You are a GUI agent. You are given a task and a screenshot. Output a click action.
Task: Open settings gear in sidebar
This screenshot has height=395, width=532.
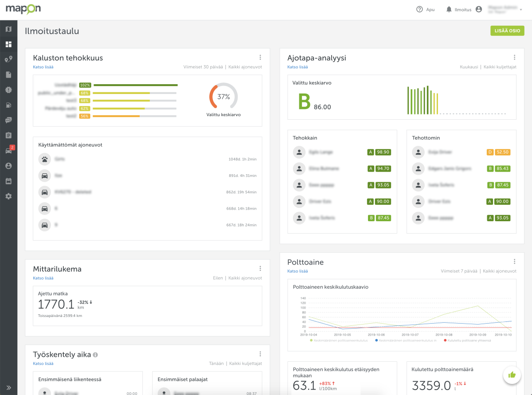[x=8, y=196]
